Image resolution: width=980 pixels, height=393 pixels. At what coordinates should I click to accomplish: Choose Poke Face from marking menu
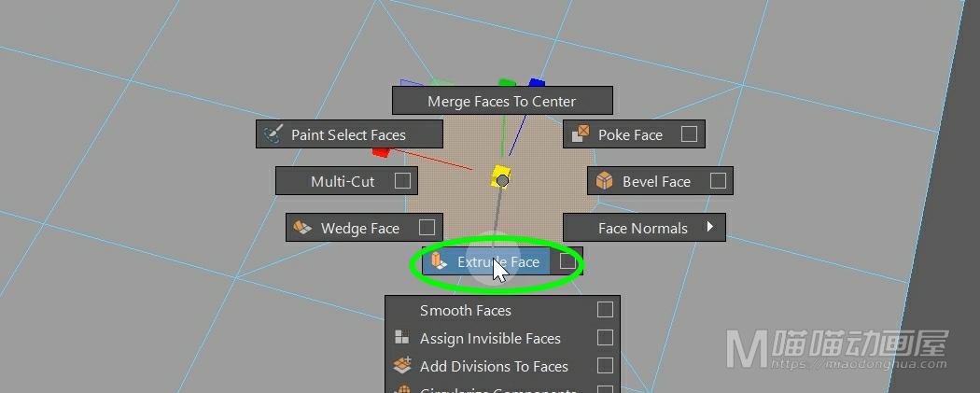(634, 134)
